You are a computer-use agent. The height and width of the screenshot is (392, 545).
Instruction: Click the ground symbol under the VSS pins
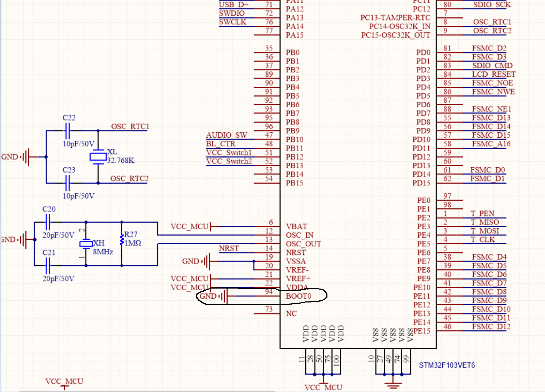pyautogui.click(x=393, y=385)
